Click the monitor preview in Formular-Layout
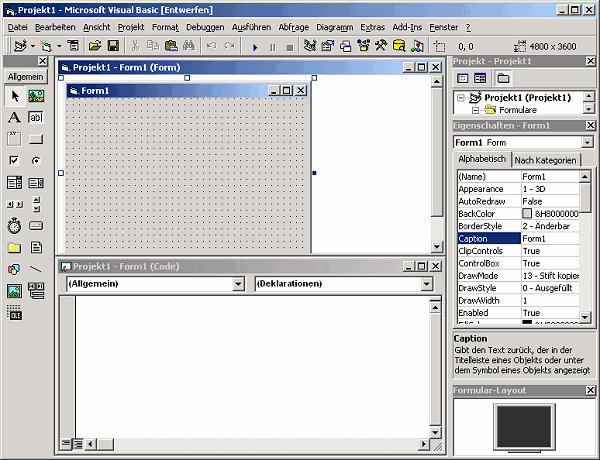Viewport: 600px width, 460px height. [524, 426]
